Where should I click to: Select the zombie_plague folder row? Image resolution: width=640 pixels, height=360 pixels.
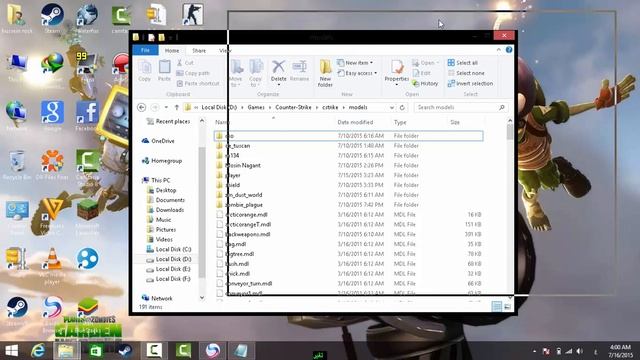coord(349,205)
